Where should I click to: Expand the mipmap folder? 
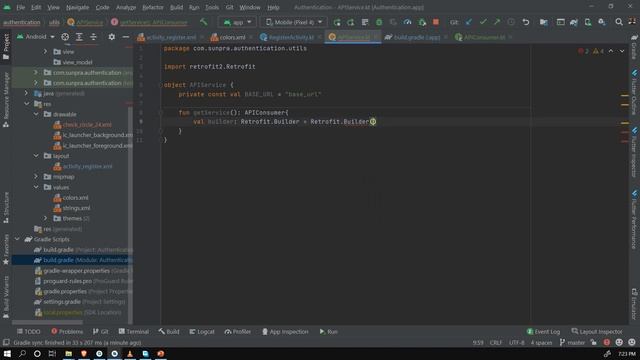[36, 177]
